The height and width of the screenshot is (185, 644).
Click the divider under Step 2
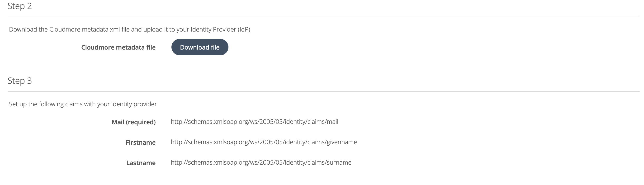click(322, 17)
